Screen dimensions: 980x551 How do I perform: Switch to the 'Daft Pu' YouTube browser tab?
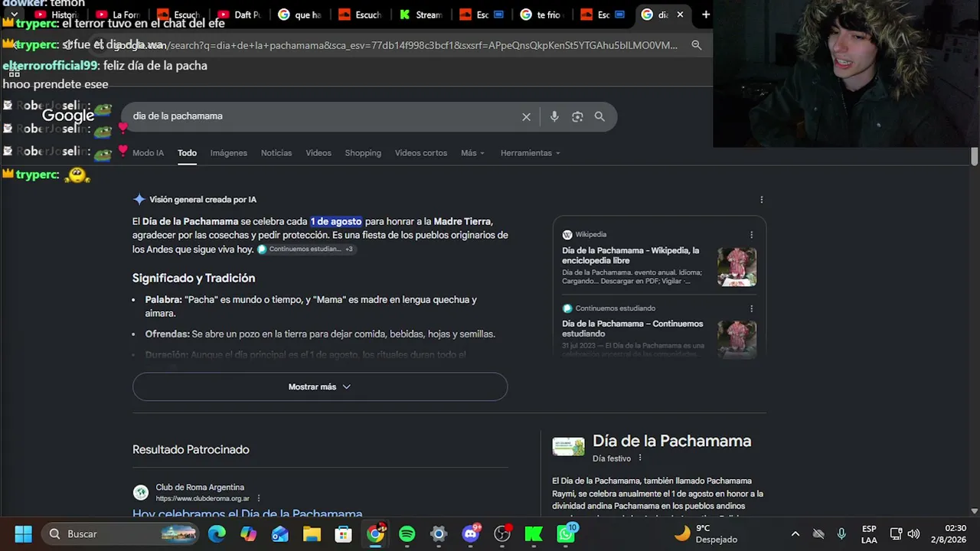point(239,15)
